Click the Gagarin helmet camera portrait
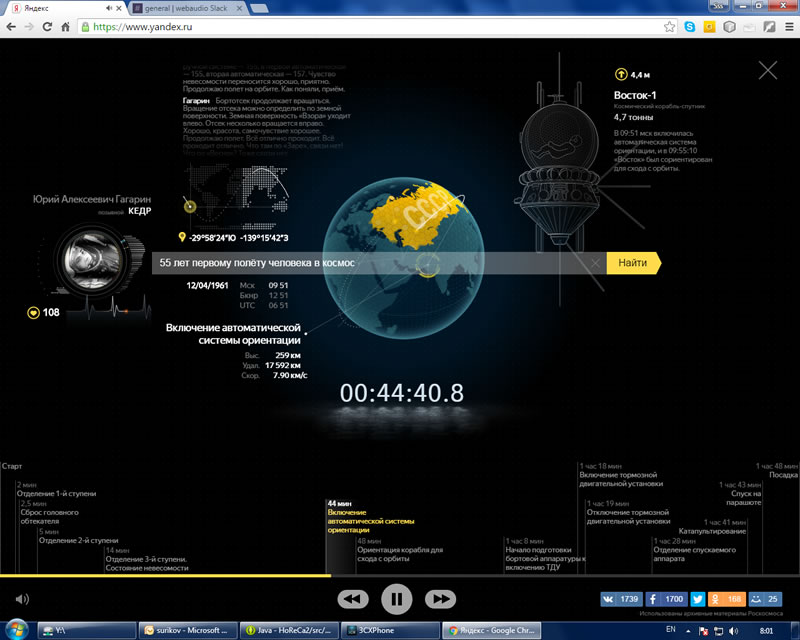Viewport: 800px width, 640px height. 92,259
